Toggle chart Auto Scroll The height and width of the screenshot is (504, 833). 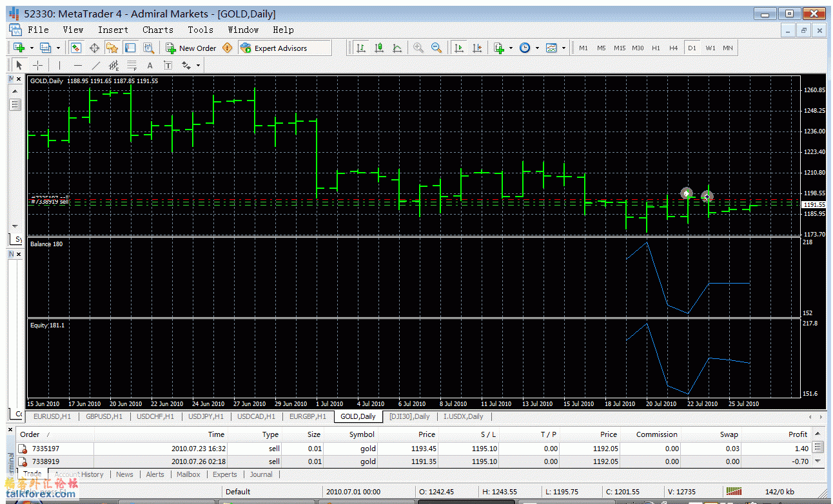coord(459,48)
